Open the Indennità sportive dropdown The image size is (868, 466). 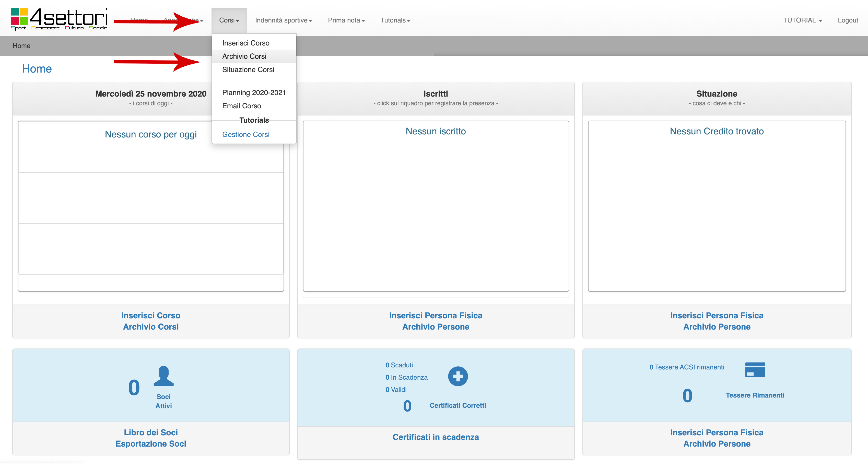283,20
